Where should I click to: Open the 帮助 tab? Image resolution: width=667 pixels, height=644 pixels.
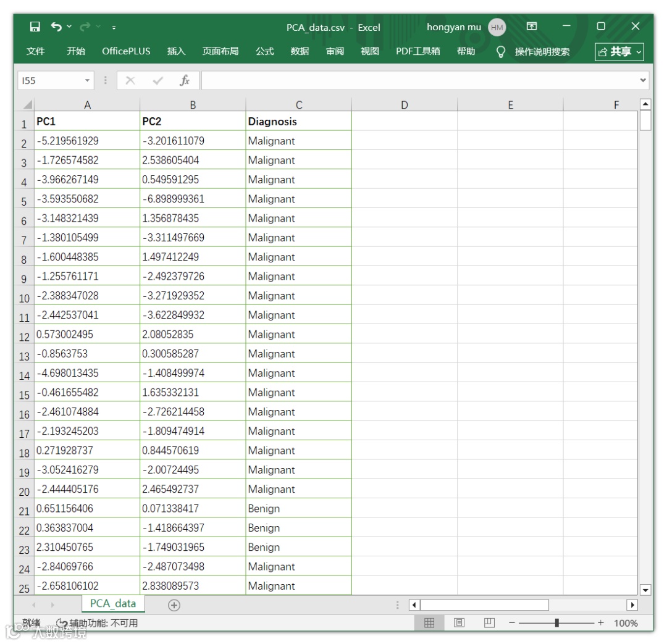466,51
